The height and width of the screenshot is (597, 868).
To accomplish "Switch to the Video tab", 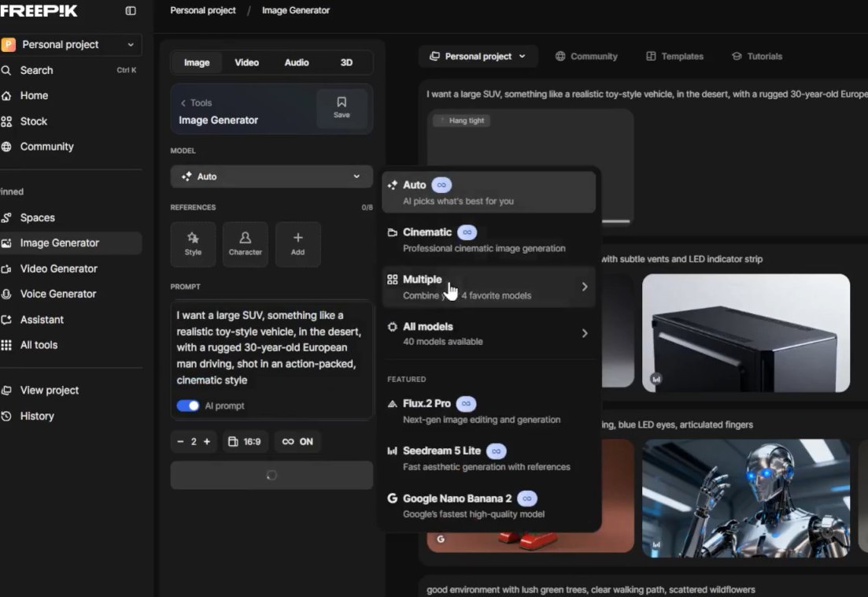I will click(246, 62).
